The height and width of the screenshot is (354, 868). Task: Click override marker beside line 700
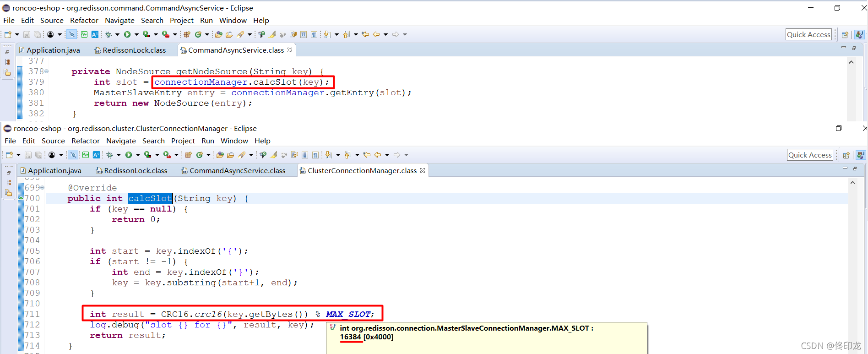(x=21, y=198)
